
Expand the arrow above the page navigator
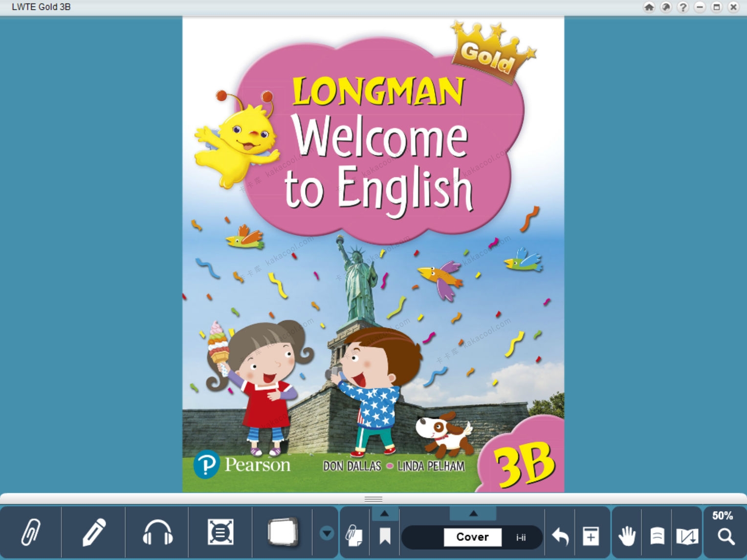tap(473, 514)
